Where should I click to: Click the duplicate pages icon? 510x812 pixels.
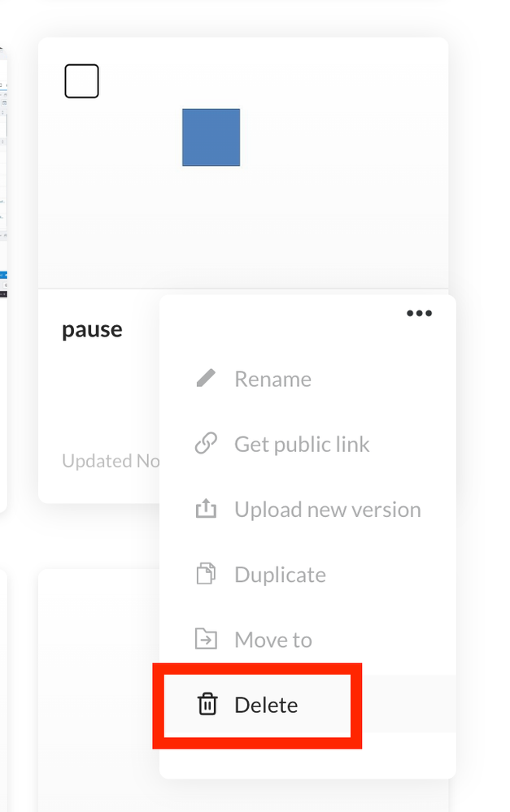[x=207, y=575]
